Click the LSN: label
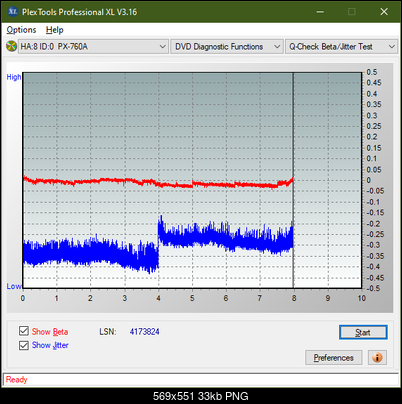Screen dimensions: 402x404 (108, 332)
